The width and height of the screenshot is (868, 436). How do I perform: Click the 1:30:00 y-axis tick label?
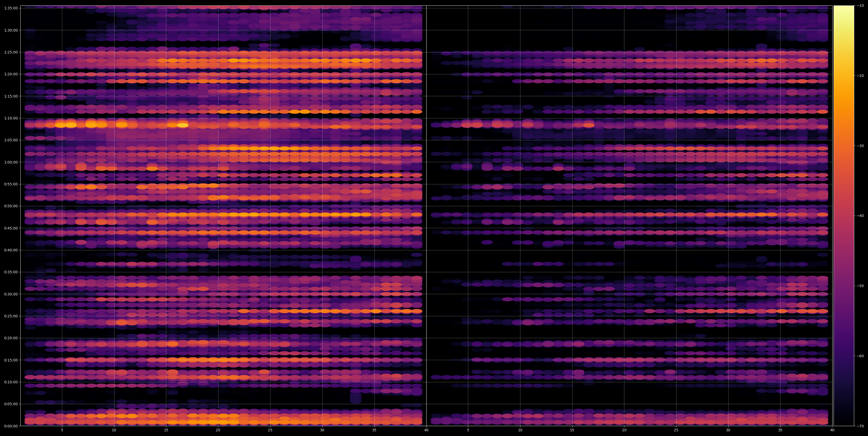pyautogui.click(x=11, y=30)
